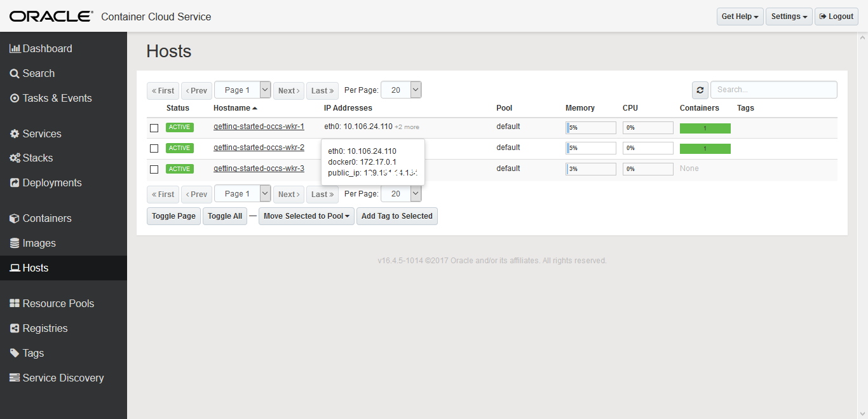Screen dimensions: 868x419
Task: Click the bottom Prev pagination button
Action: 196,195
